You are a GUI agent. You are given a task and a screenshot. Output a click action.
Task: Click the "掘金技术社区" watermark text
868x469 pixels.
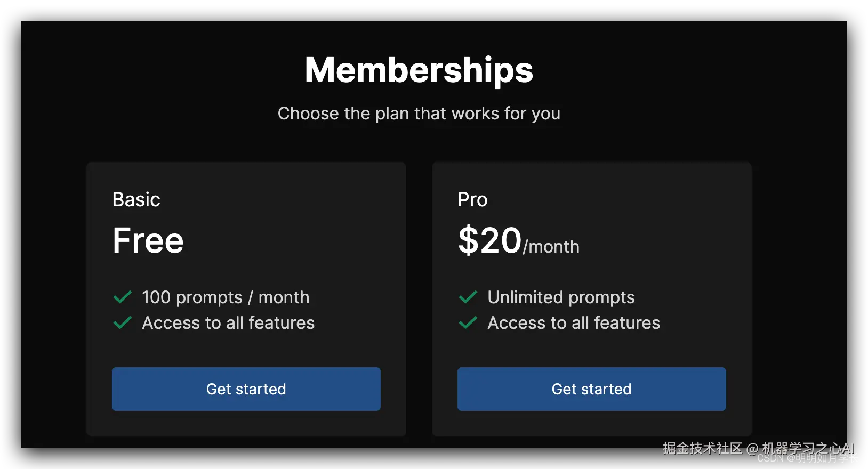[x=702, y=448]
